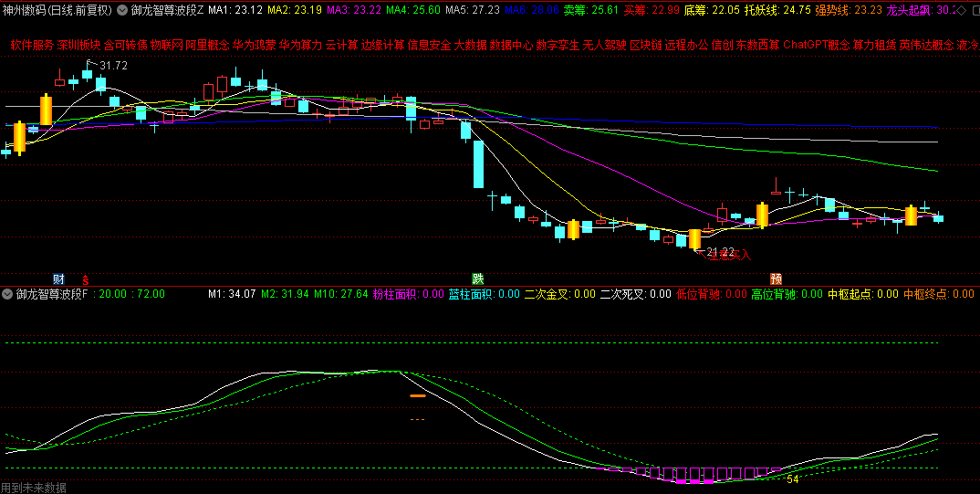Click the 神州数码(日线.前复权) chart title

(57, 10)
